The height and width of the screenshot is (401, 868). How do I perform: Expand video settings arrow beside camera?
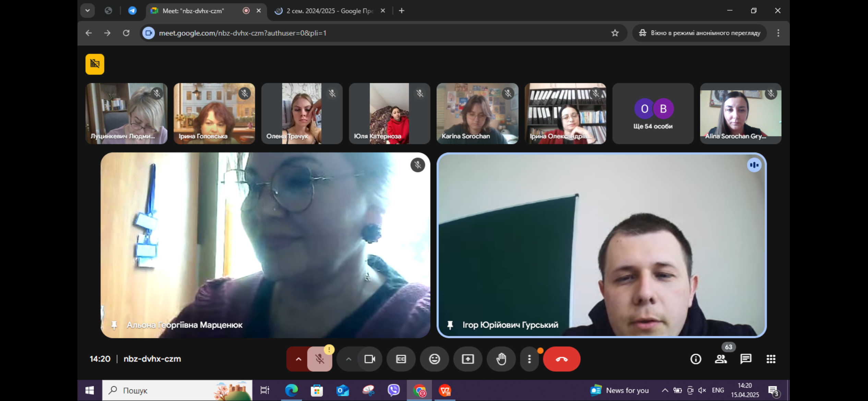(x=348, y=359)
